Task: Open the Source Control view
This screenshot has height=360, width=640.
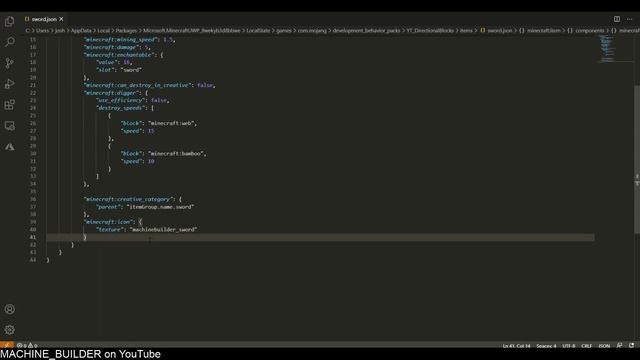Action: [x=9, y=63]
